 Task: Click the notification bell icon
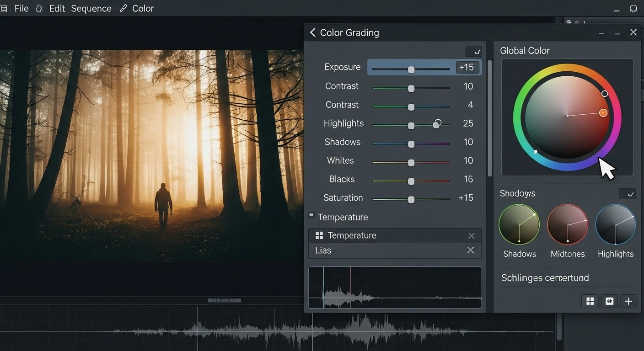click(633, 8)
